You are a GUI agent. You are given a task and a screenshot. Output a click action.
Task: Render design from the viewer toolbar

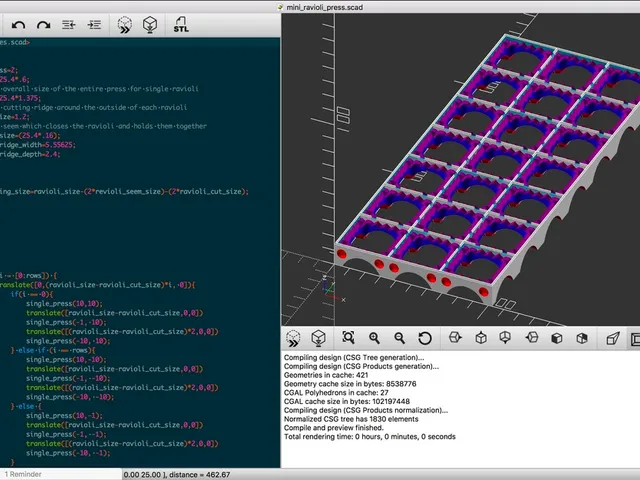click(x=318, y=338)
